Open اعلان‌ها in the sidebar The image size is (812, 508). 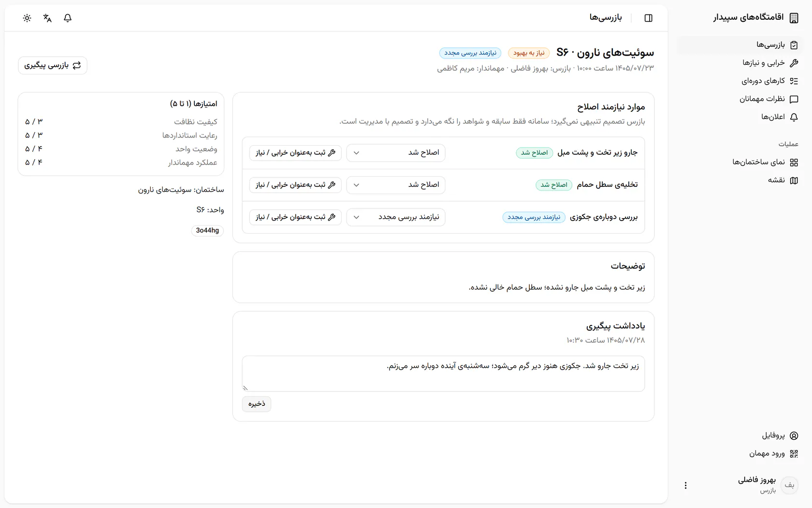(x=739, y=117)
